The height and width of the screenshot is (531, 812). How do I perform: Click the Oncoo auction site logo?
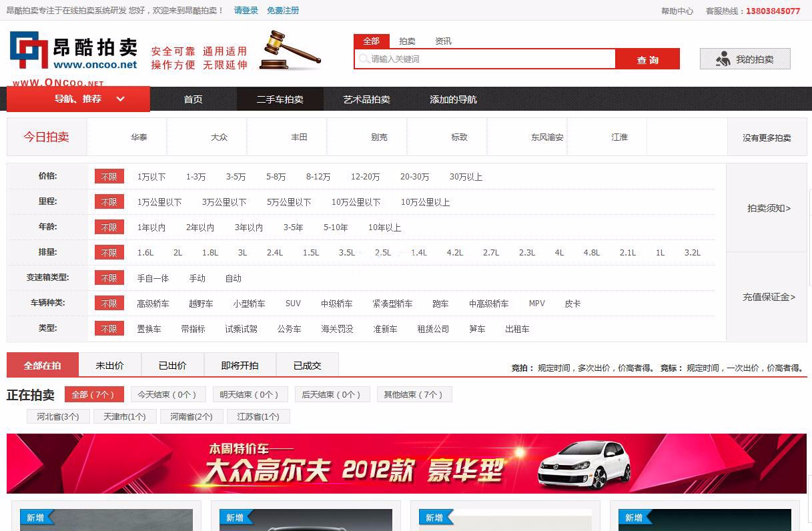pyautogui.click(x=73, y=51)
